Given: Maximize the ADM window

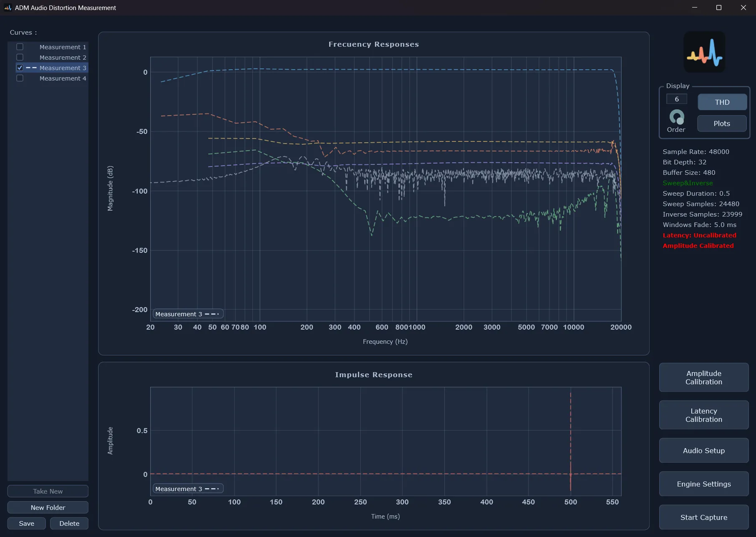Looking at the screenshot, I should tap(719, 8).
